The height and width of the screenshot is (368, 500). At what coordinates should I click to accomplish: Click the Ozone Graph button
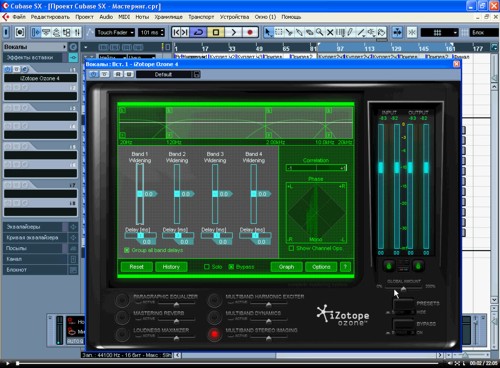[x=286, y=267]
